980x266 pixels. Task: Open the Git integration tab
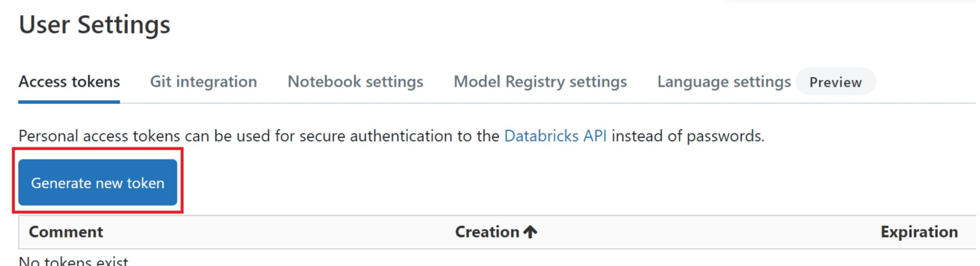pos(204,82)
